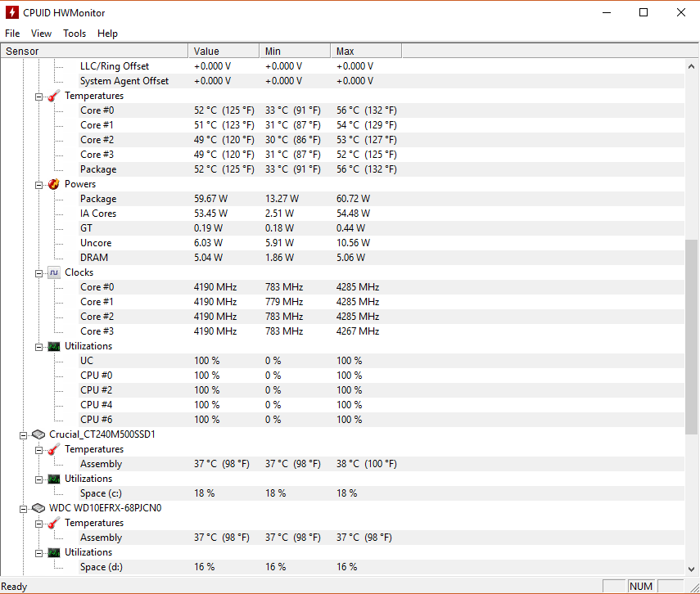
Task: Click the drive icon beside Crucial_CT240M500SSD1
Action: pyautogui.click(x=38, y=434)
